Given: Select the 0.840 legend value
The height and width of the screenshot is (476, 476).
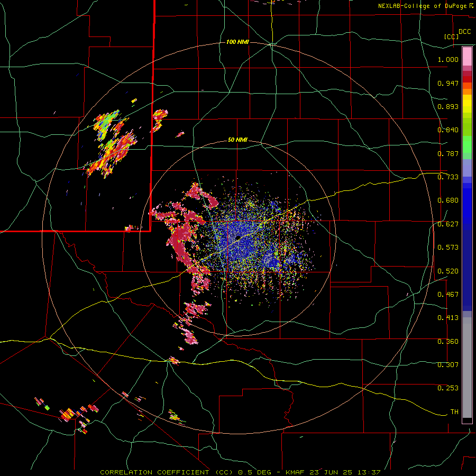Looking at the screenshot, I should 448,130.
